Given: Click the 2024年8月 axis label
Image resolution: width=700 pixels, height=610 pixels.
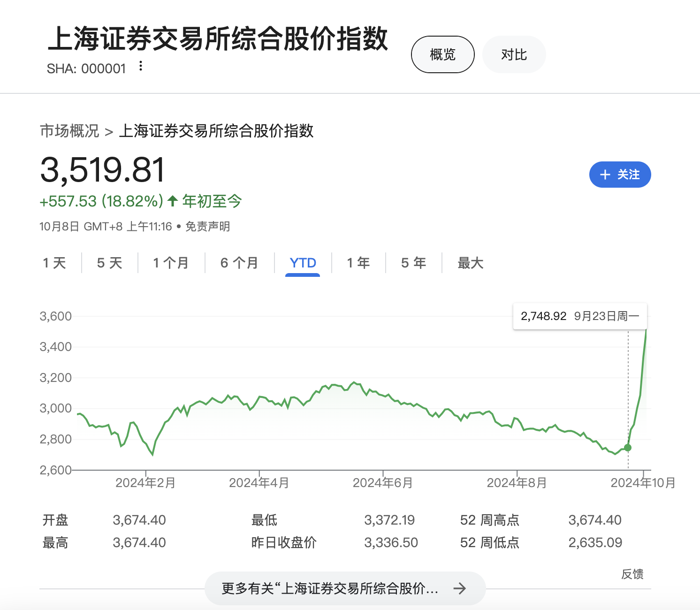Looking at the screenshot, I should pos(517,483).
